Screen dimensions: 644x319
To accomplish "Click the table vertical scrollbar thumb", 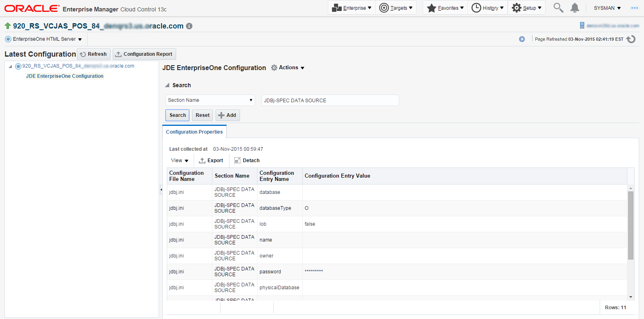I will [x=631, y=225].
